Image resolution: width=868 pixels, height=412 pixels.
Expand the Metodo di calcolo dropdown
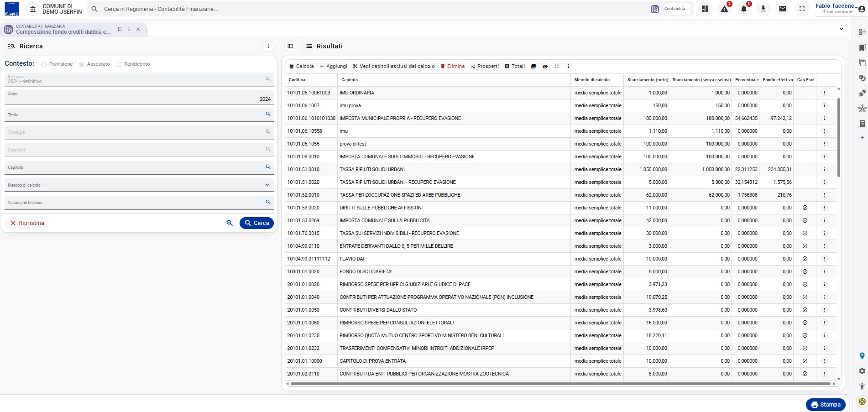pyautogui.click(x=139, y=185)
